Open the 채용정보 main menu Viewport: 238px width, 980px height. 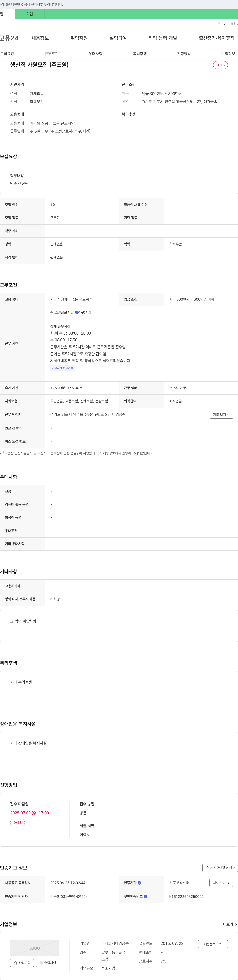(40, 38)
